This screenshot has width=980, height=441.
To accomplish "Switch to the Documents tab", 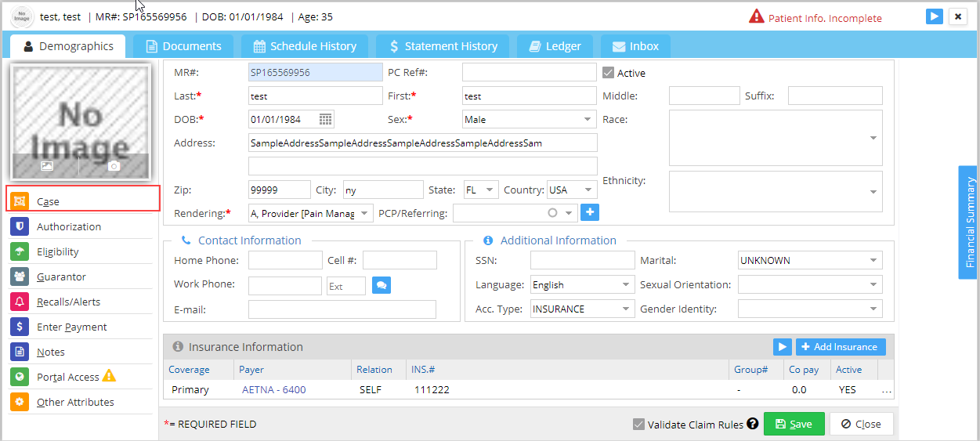I will [182, 46].
